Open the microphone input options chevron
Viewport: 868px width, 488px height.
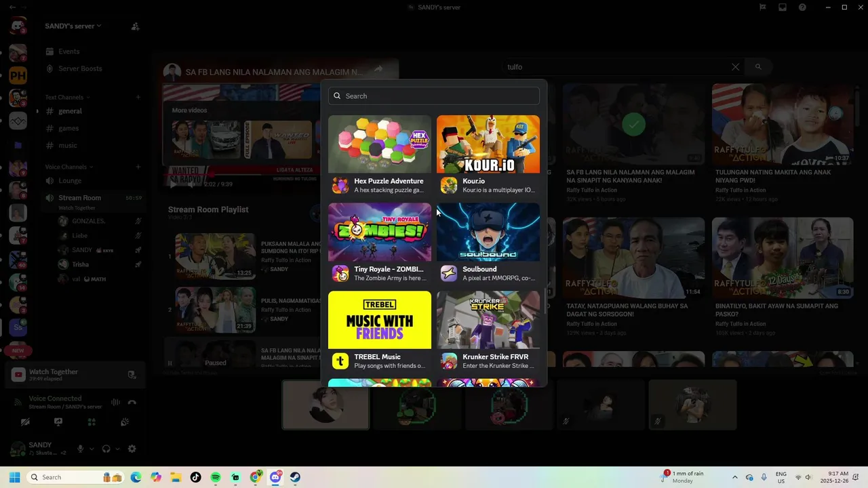click(91, 449)
